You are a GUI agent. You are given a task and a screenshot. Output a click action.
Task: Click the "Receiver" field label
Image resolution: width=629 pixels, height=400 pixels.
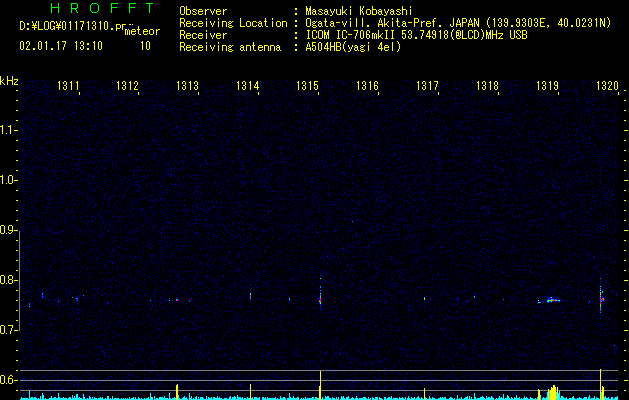pyautogui.click(x=203, y=35)
